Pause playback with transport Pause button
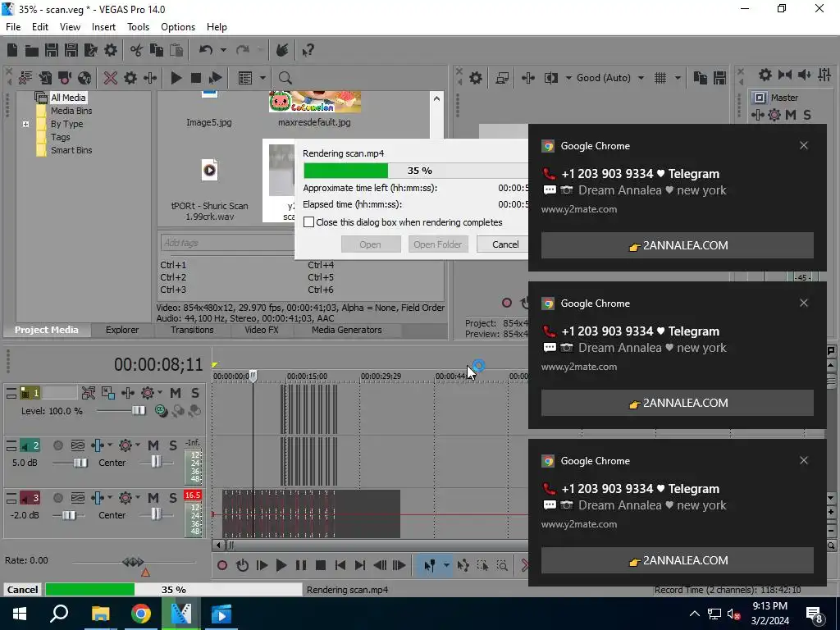840x630 pixels. point(301,565)
